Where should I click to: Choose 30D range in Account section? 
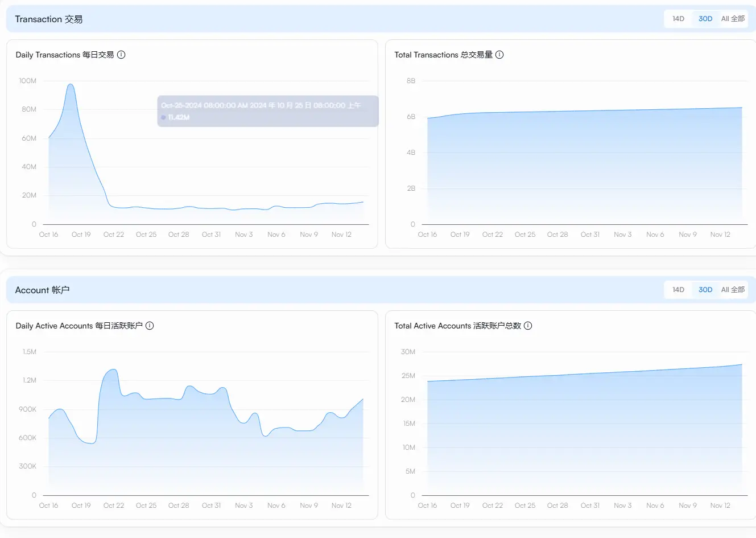pyautogui.click(x=705, y=290)
